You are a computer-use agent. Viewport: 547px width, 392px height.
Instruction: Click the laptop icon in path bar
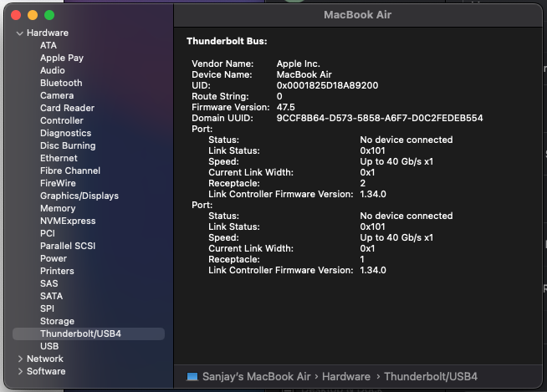(192, 377)
